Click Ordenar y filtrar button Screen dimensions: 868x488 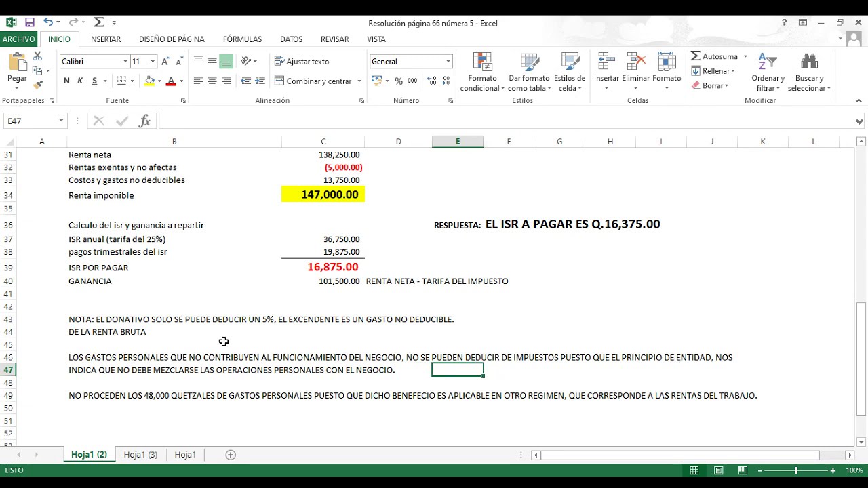(768, 73)
